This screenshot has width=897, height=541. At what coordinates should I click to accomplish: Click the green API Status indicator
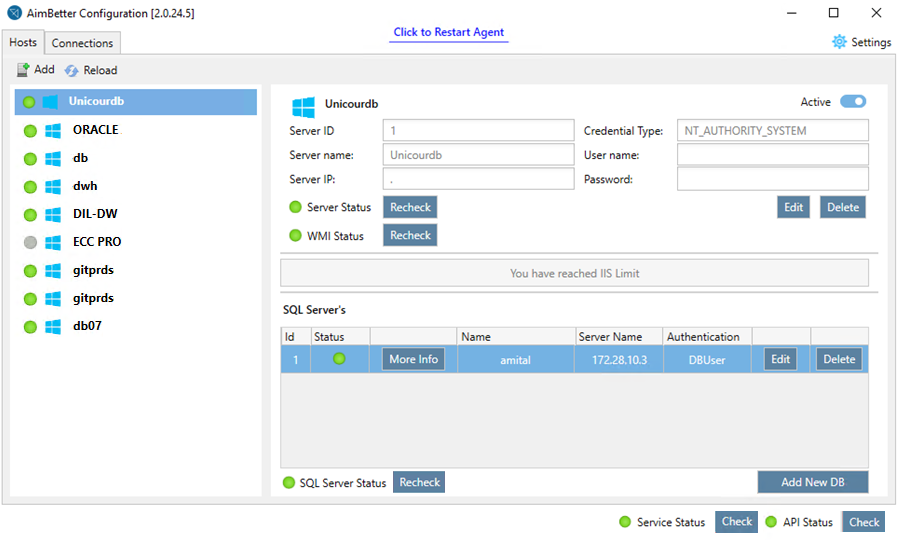coord(771,522)
